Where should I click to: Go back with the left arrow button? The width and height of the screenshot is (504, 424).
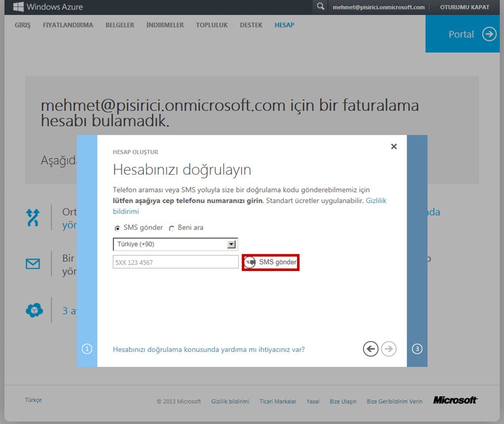pyautogui.click(x=371, y=349)
